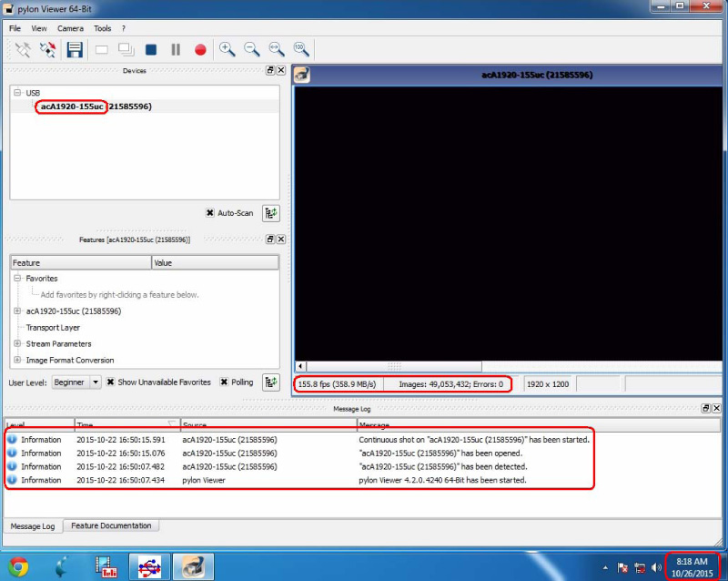The image size is (728, 581).
Task: Undock the Features panel
Action: [270, 240]
